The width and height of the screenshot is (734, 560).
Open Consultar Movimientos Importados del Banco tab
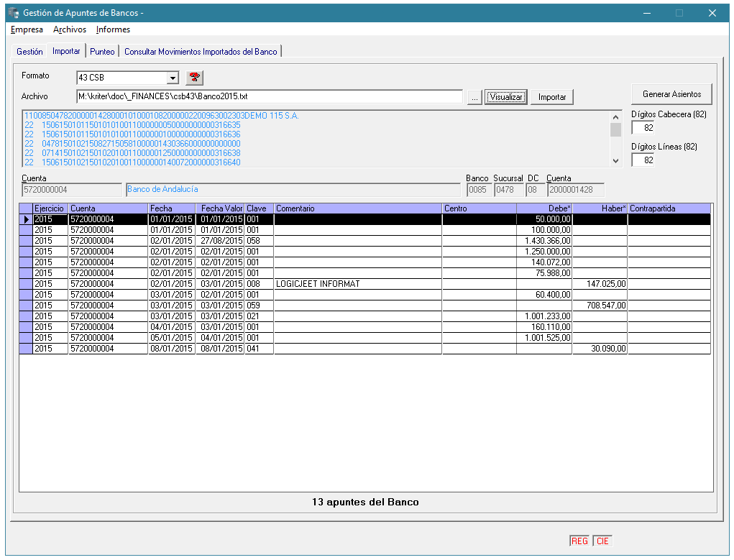[201, 52]
